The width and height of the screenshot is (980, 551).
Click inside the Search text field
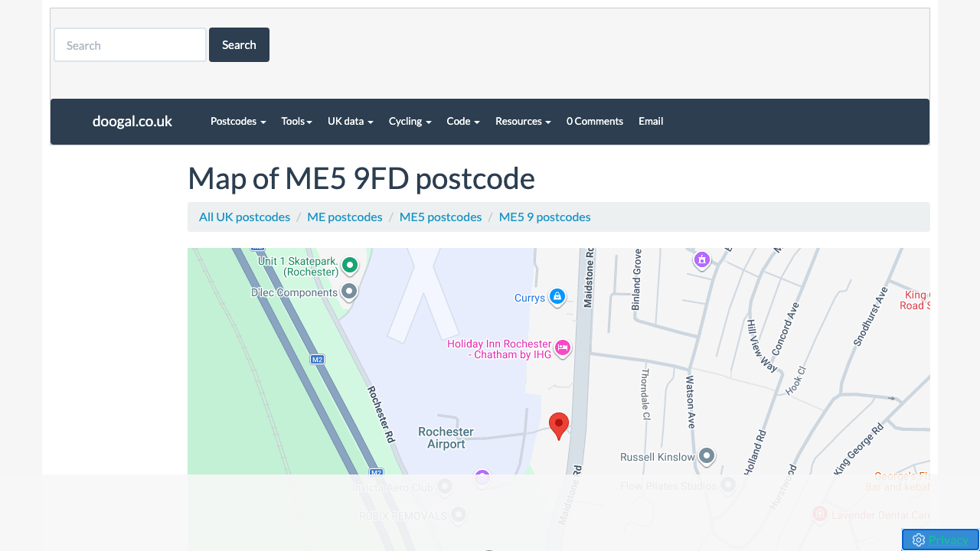tap(130, 45)
